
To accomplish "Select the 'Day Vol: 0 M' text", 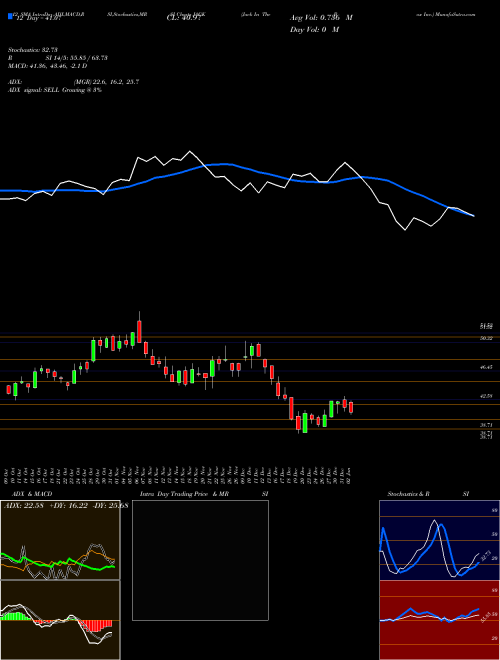I will pos(314,30).
